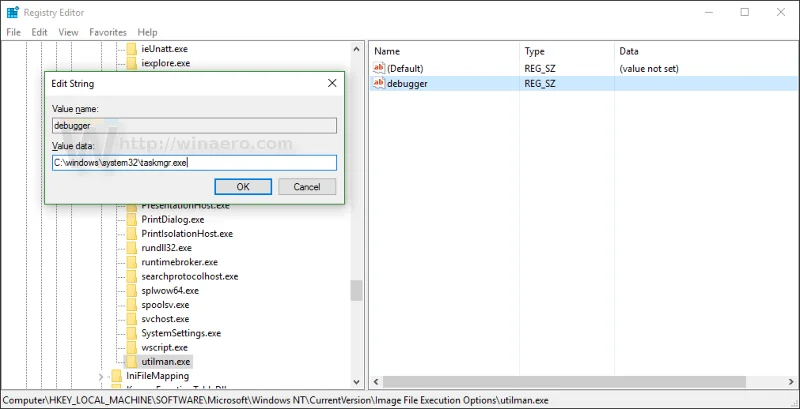800x409 pixels.
Task: Select the (Default) value name
Action: [x=405, y=68]
